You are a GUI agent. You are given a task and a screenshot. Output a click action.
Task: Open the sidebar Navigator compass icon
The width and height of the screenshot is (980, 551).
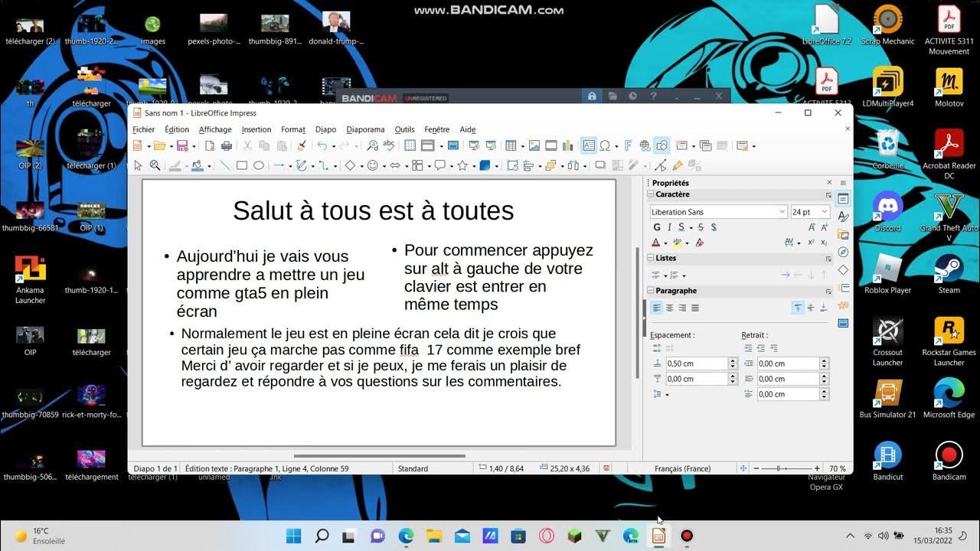843,252
